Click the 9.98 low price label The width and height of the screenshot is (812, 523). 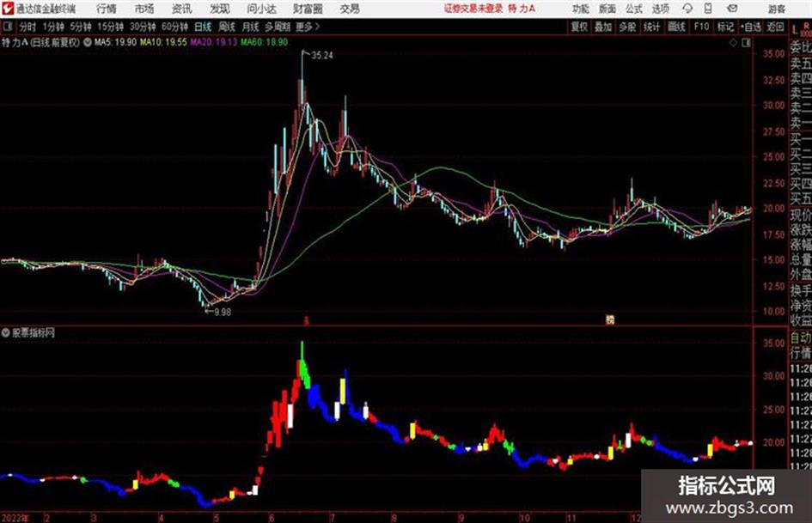click(x=223, y=312)
